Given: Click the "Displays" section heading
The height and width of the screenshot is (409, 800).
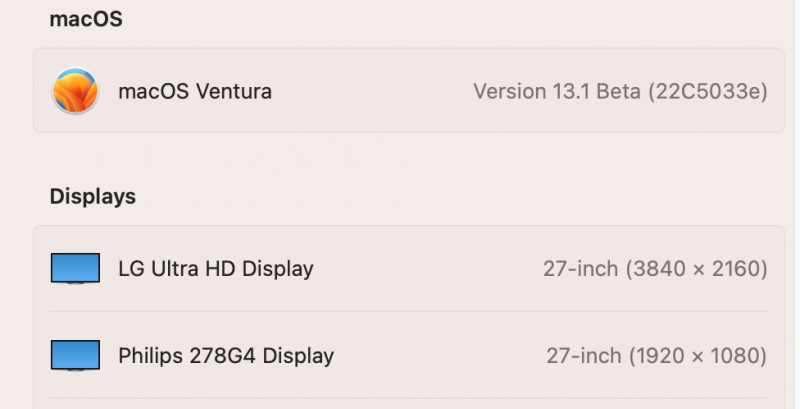Looking at the screenshot, I should tap(93, 197).
